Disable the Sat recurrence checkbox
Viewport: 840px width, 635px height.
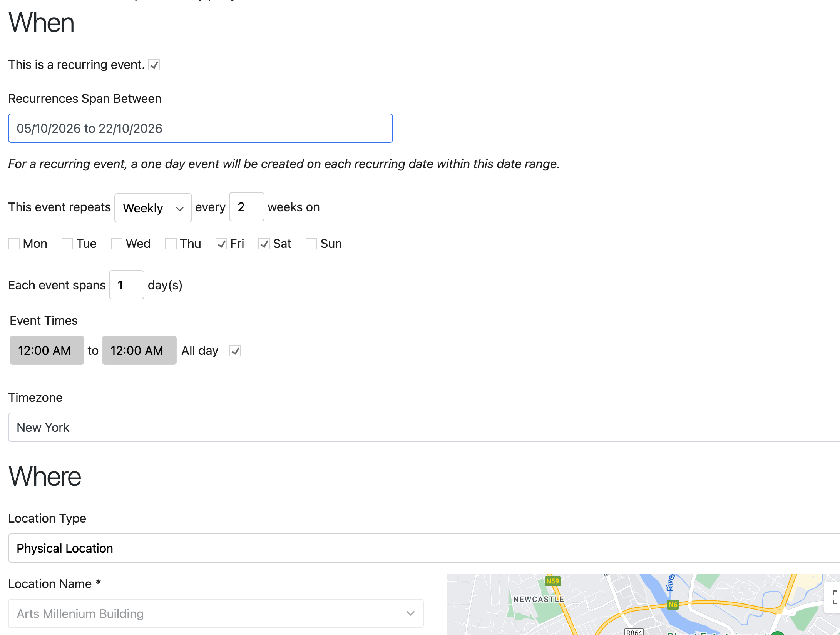pyautogui.click(x=264, y=244)
